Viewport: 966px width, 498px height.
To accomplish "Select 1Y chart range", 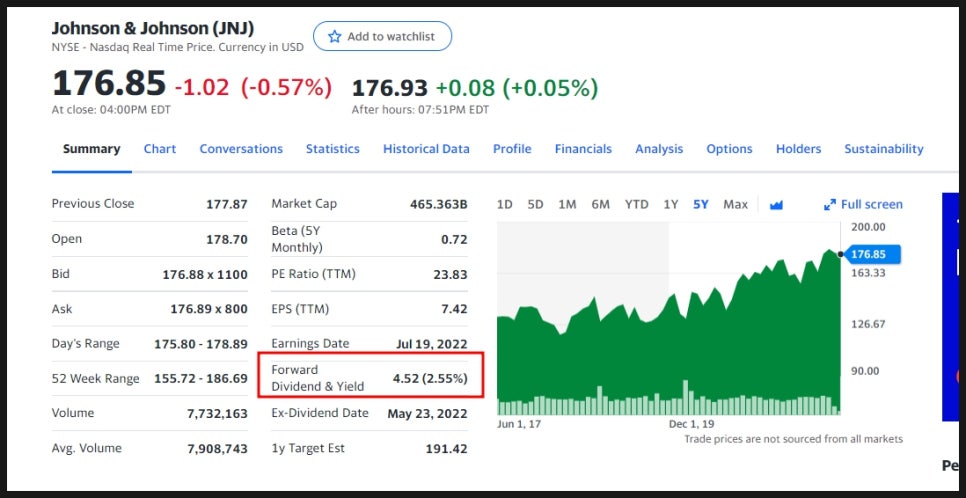I will [671, 205].
